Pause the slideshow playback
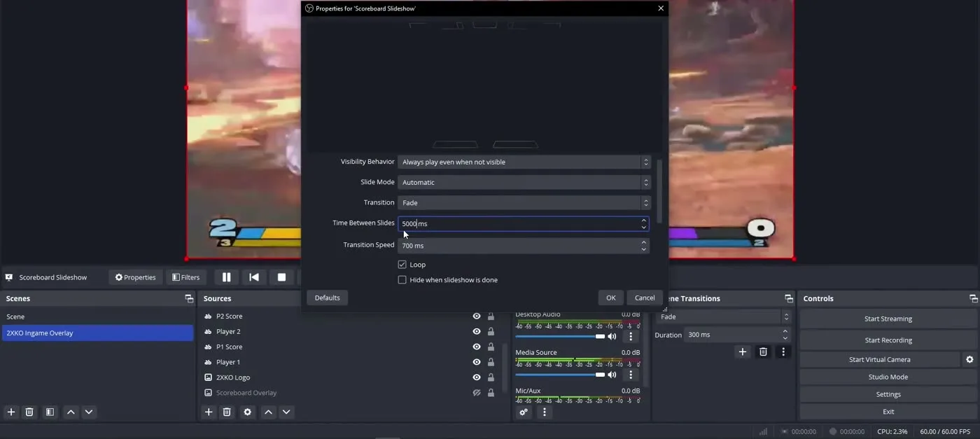 tap(226, 277)
